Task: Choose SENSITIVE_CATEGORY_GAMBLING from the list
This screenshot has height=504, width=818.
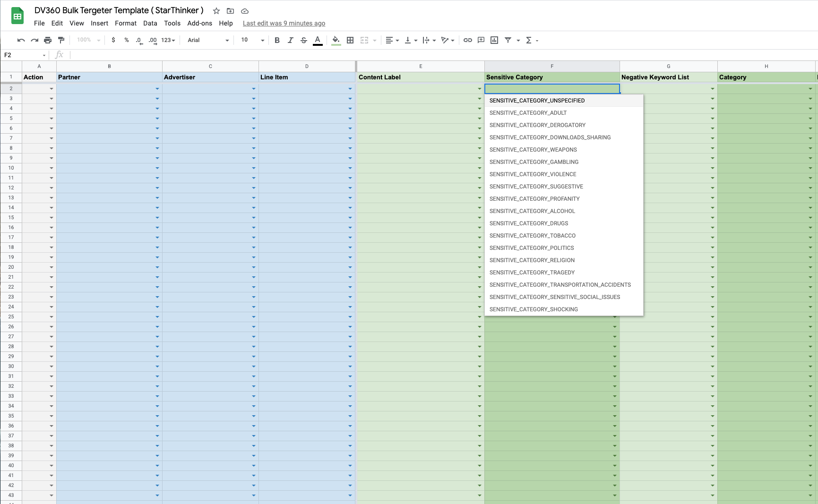Action: coord(534,162)
